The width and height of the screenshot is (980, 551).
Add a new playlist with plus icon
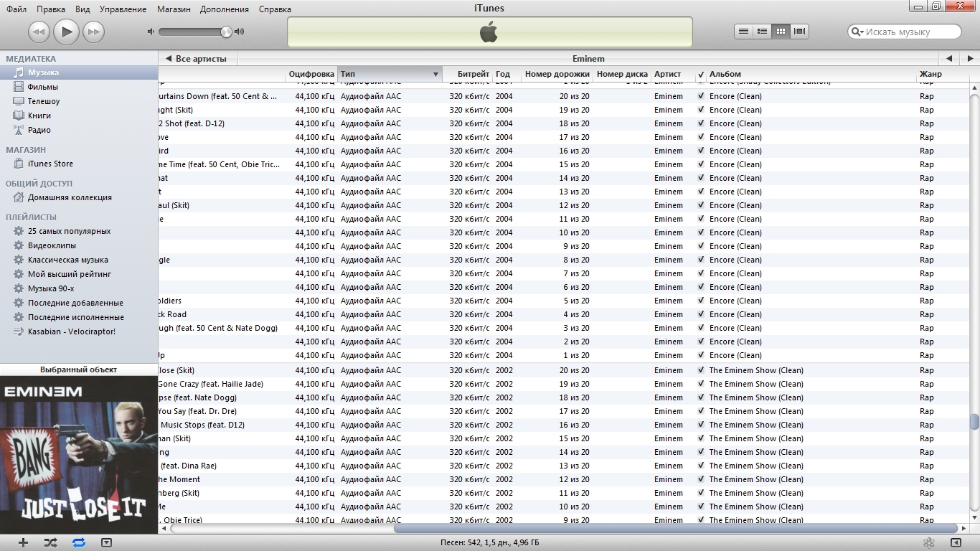point(23,543)
